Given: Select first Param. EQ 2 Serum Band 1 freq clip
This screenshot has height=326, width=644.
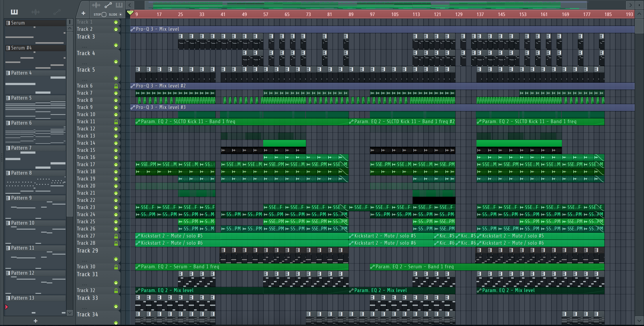Looking at the screenshot, I should 242,267.
